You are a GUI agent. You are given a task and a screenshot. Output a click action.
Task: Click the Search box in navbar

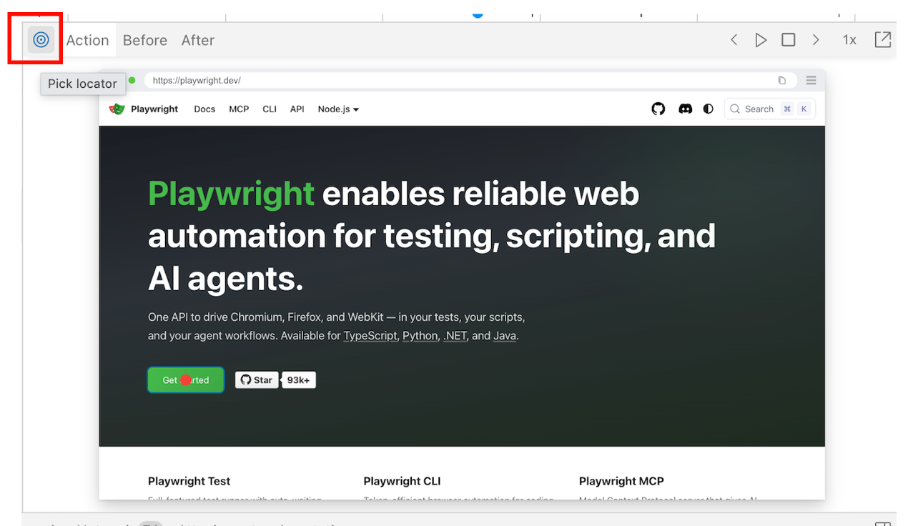tap(770, 109)
